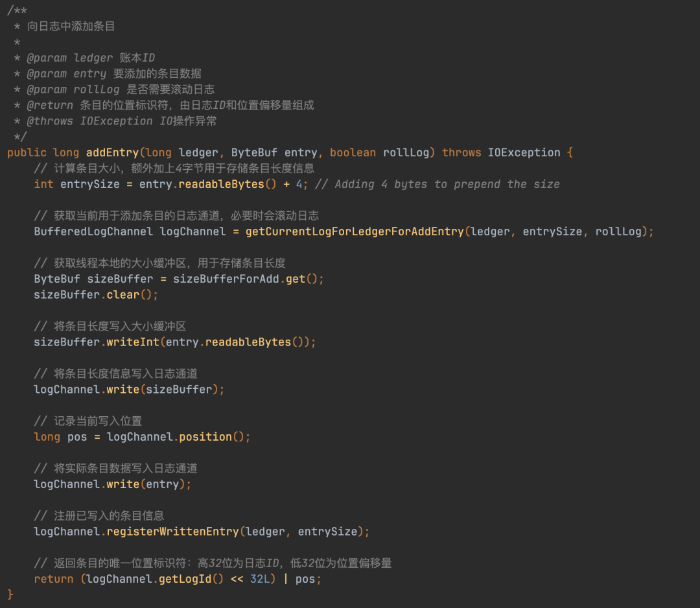Click 'getCurrentLogForLedgerForAddEntry' method call
Viewport: 700px width, 608px height.
(355, 231)
